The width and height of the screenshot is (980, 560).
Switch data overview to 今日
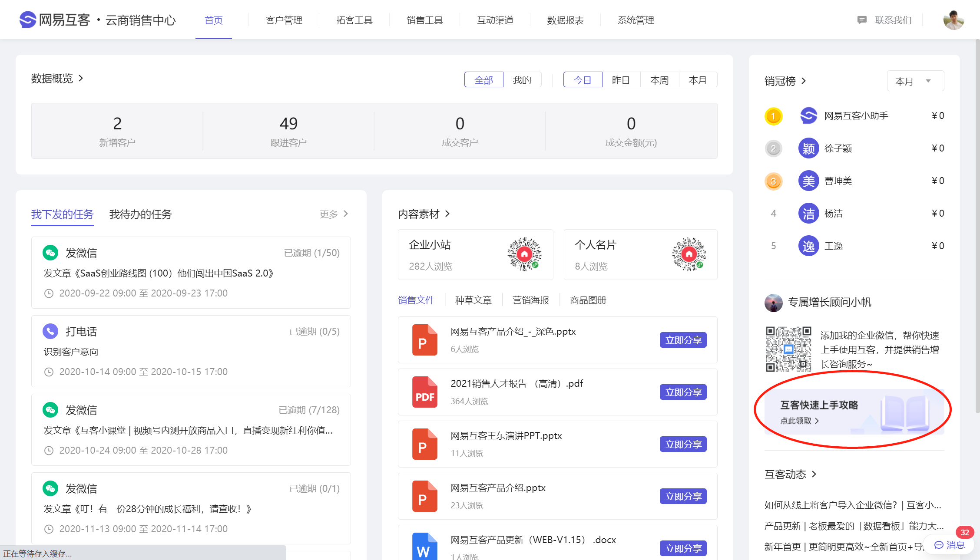583,80
